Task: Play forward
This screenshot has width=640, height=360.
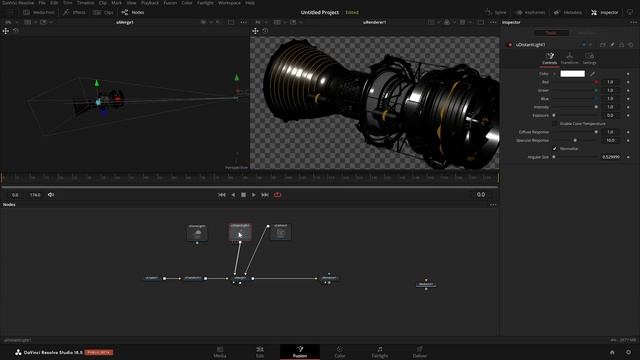Action: pos(253,195)
